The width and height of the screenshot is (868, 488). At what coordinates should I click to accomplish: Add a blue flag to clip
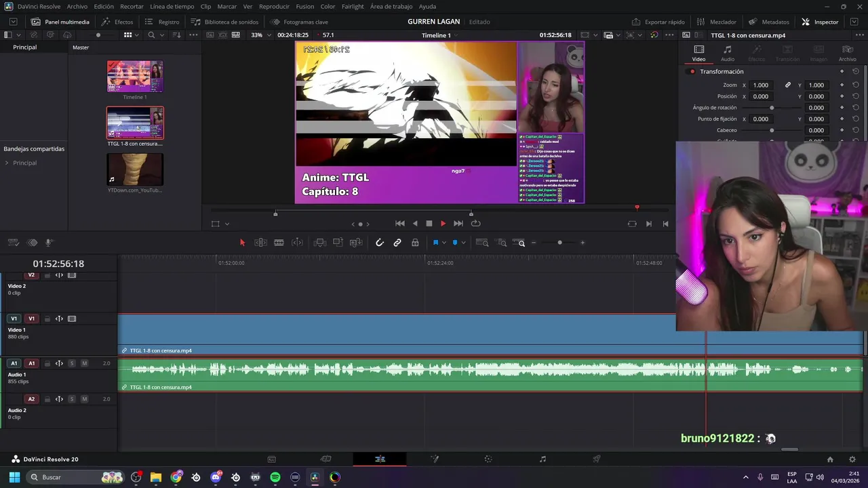pyautogui.click(x=435, y=243)
